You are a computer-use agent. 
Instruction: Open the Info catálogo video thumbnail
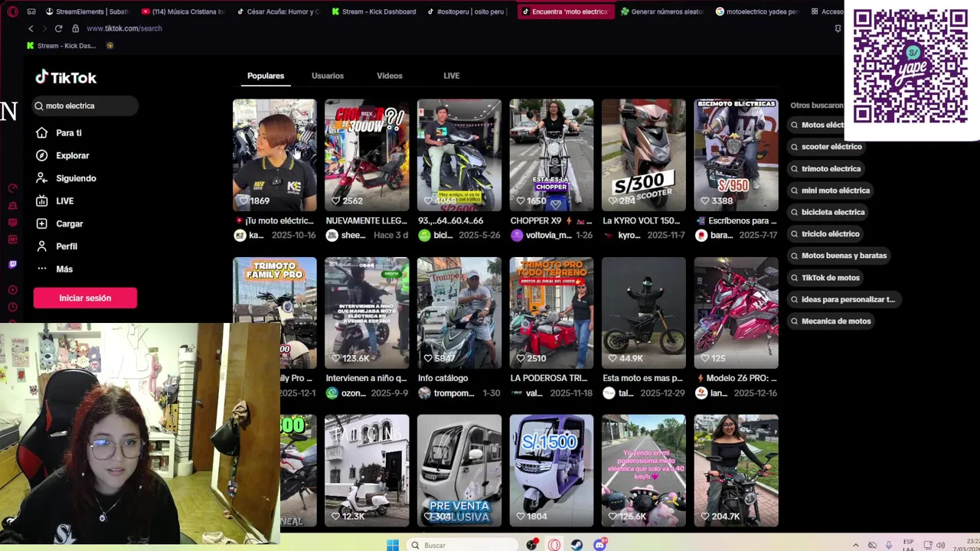coord(459,313)
